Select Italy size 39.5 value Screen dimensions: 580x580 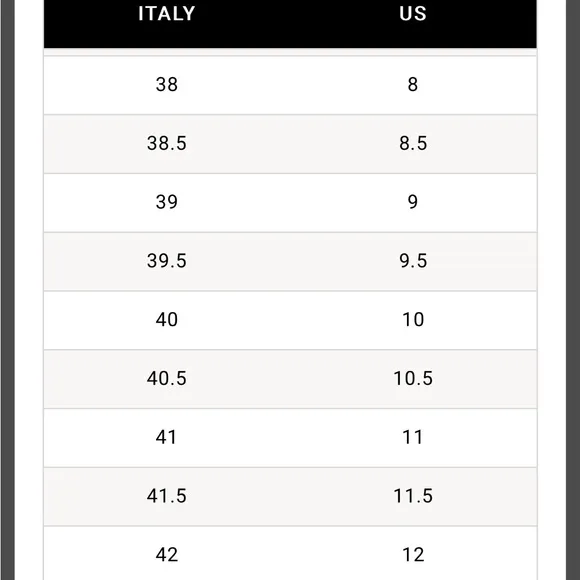tap(166, 261)
